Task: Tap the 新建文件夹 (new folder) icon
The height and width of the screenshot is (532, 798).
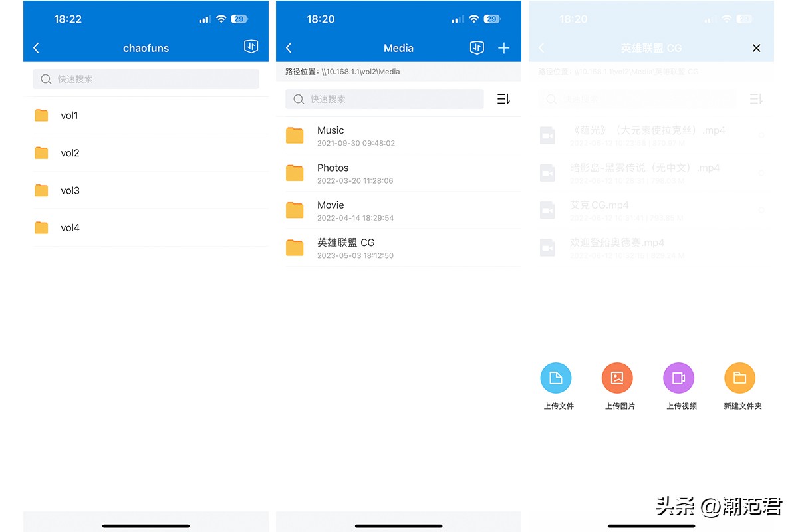Action: click(741, 377)
